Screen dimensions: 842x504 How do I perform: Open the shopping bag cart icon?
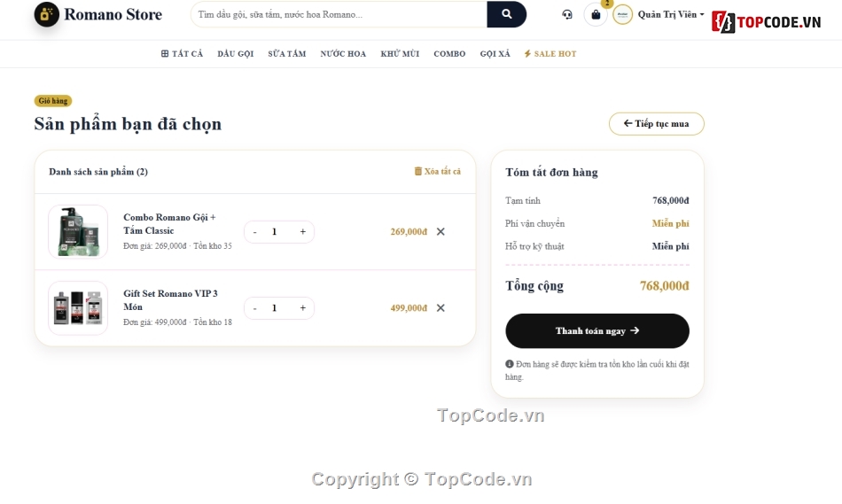pos(596,14)
